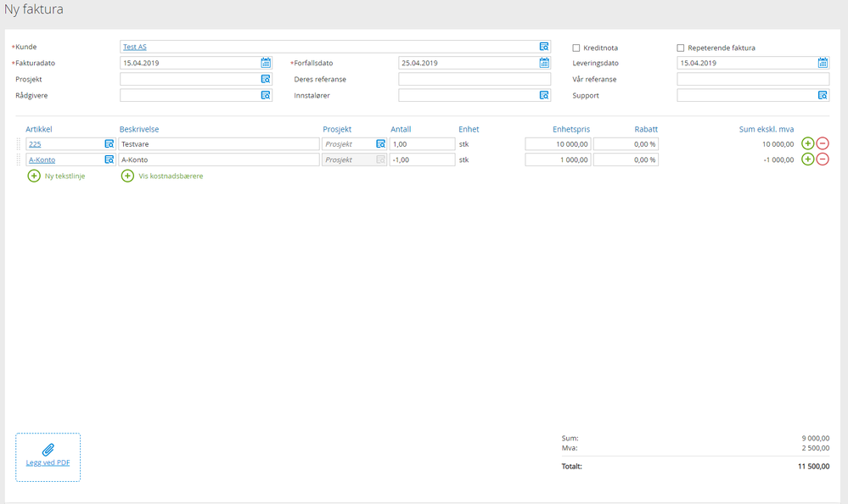Click the Vis kostnadsbærere plus icon
Image resolution: width=848 pixels, height=504 pixels.
(127, 176)
